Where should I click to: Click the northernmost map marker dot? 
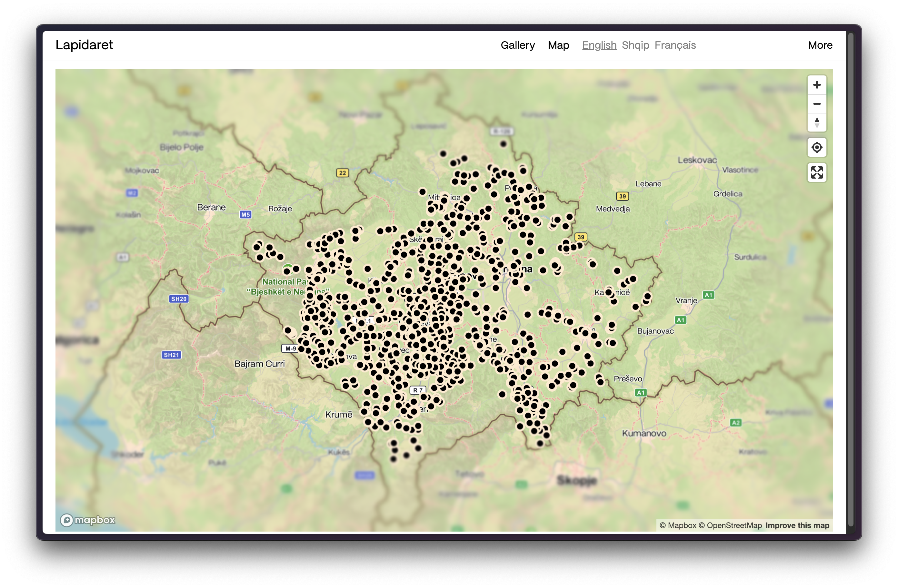point(503,144)
